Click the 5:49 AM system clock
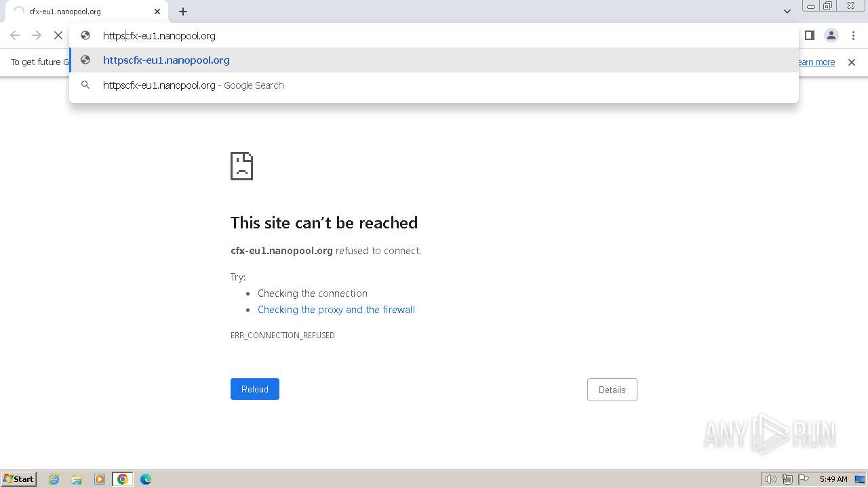868x488 pixels. click(833, 479)
